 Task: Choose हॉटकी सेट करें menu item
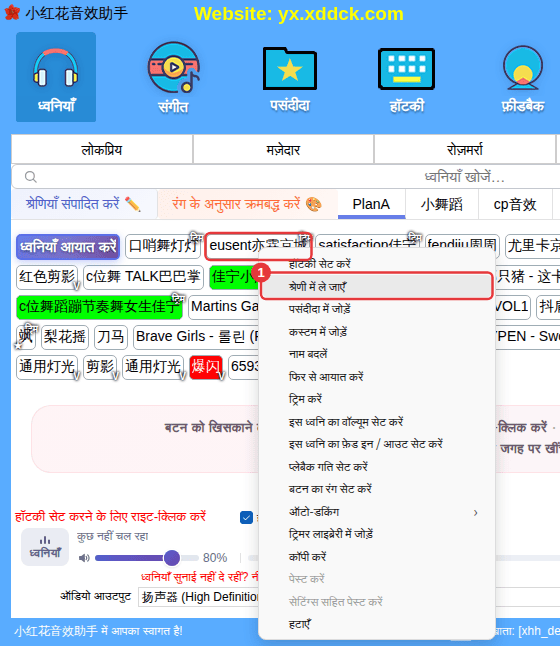click(377, 264)
